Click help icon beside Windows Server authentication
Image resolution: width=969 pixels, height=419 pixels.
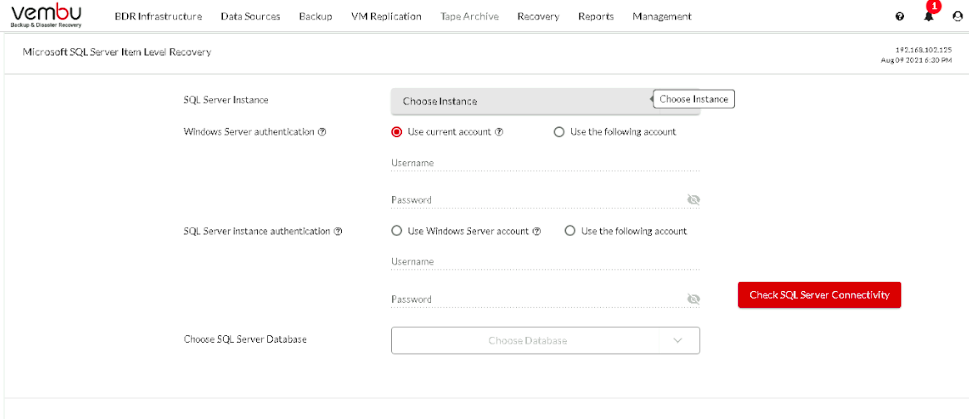[x=322, y=132]
